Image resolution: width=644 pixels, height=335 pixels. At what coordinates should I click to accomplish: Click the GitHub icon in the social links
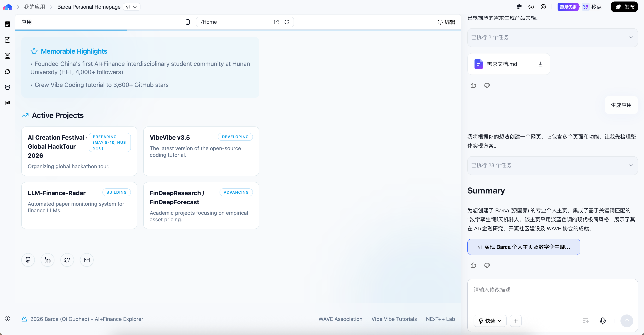point(28,260)
